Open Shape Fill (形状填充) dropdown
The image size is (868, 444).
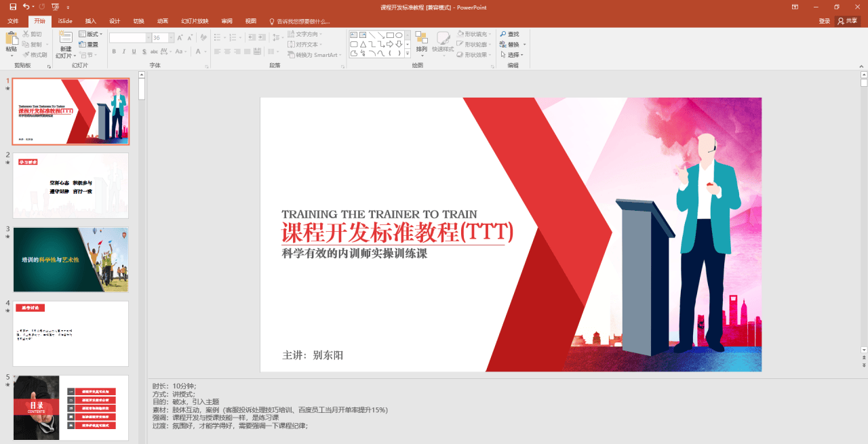click(475, 34)
